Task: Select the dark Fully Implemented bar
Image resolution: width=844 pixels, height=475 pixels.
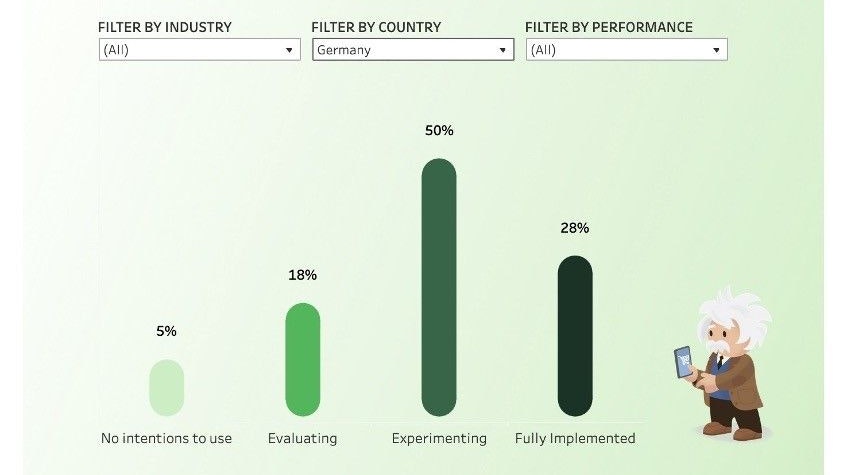Action: 575,335
